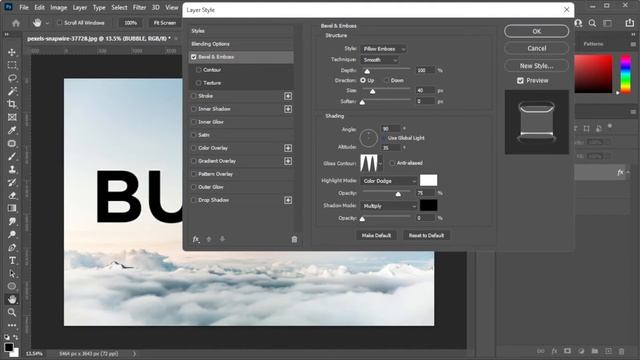Enable the Texture checkbox
640x360 pixels.
click(199, 83)
